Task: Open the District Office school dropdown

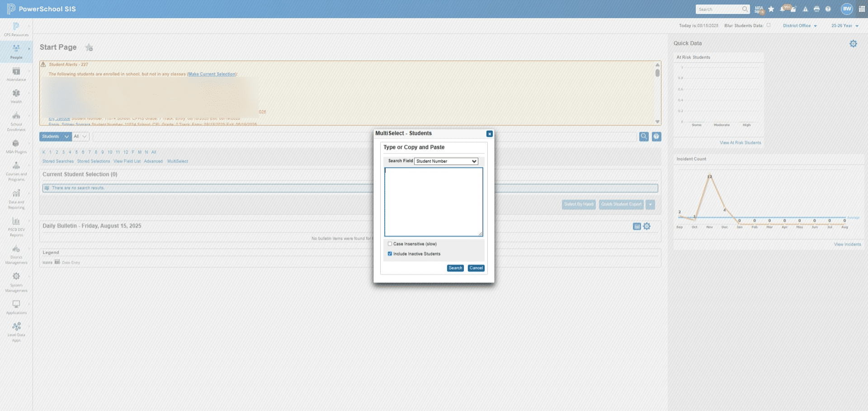Action: click(800, 26)
